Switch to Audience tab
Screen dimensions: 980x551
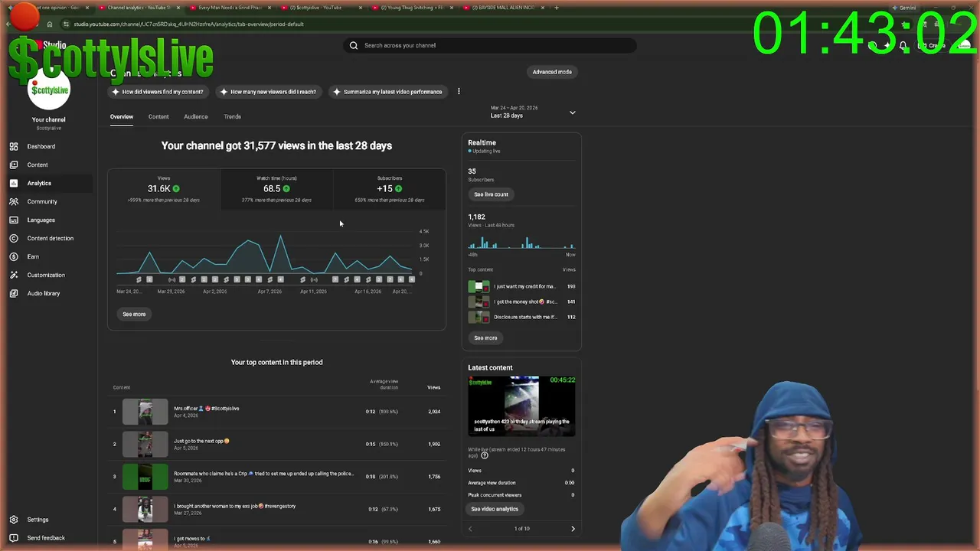pos(196,117)
